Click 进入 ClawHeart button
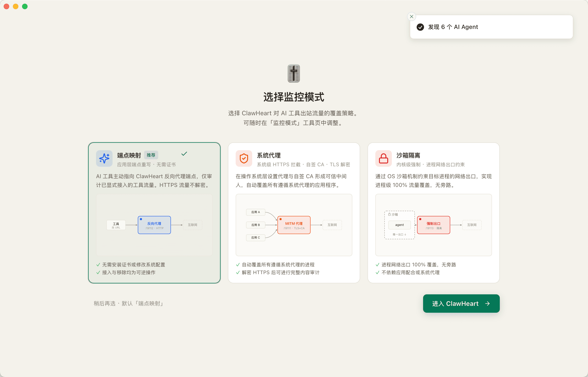Screen dimensions: 588x377 (461, 303)
